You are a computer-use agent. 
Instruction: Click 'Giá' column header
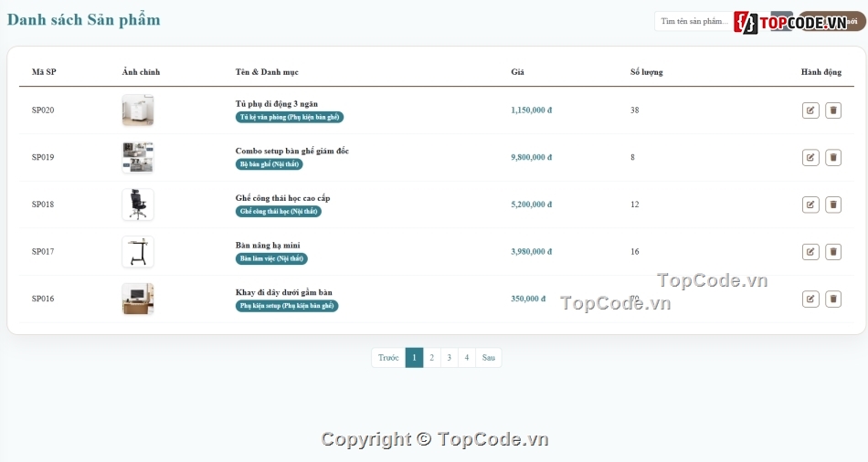(517, 72)
